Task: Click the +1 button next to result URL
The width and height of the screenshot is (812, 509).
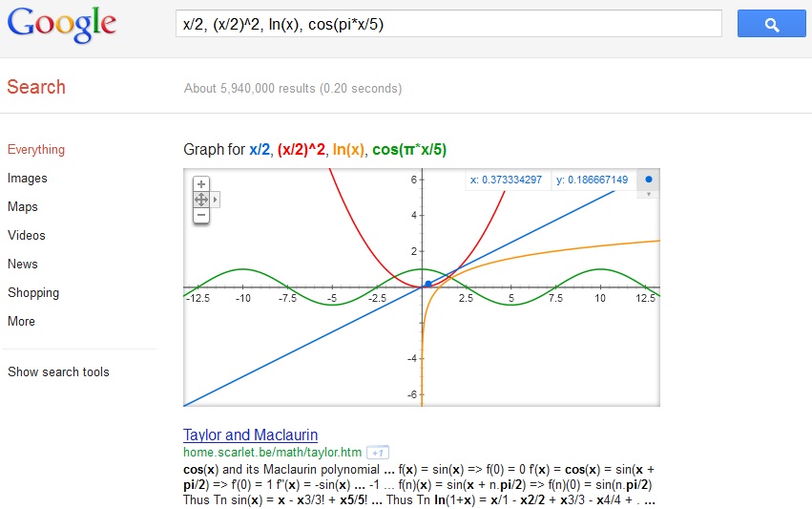Action: pos(378,453)
